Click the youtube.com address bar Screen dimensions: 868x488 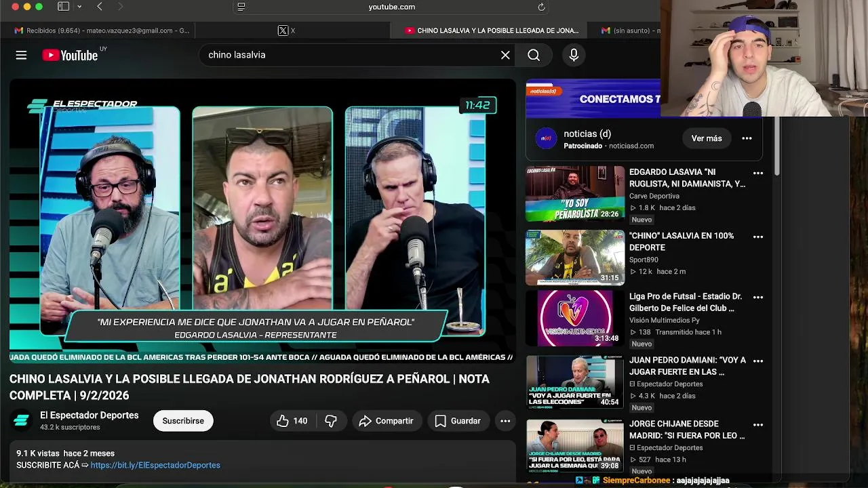(x=391, y=7)
